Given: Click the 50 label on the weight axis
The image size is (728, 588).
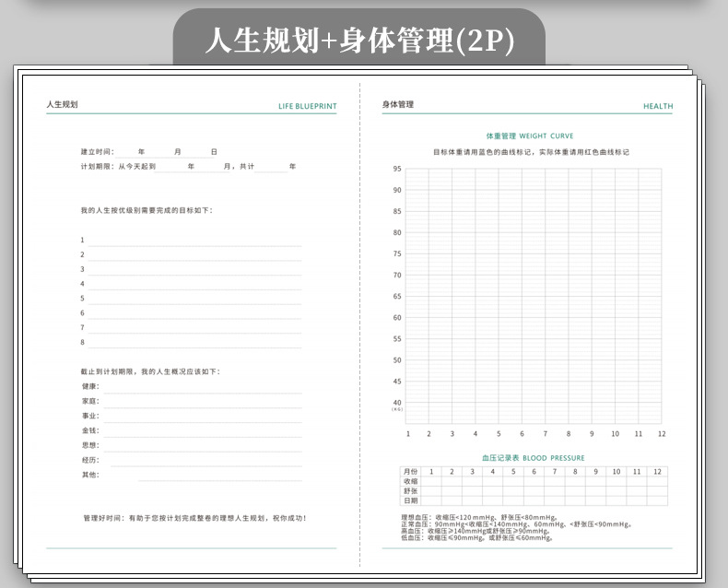Looking at the screenshot, I should (x=397, y=360).
